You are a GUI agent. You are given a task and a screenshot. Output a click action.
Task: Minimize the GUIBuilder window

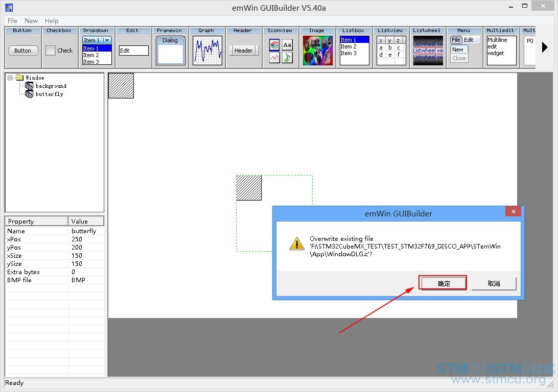(x=511, y=6)
